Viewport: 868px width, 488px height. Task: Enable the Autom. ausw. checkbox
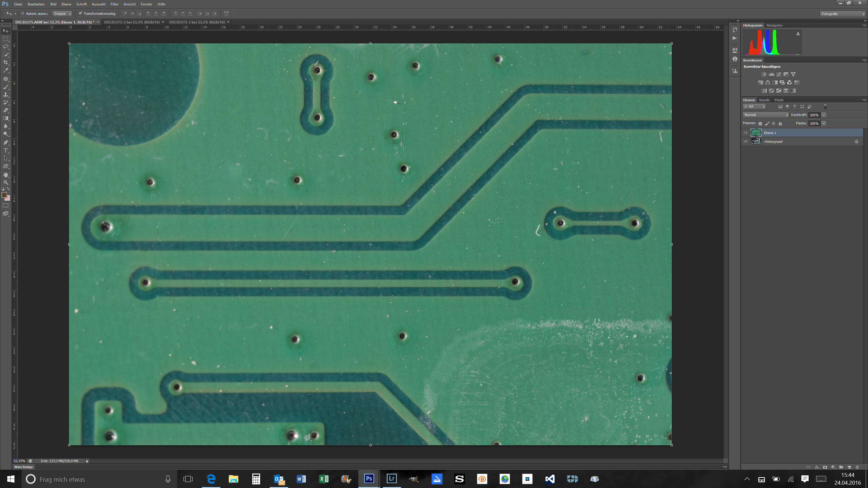pos(23,14)
